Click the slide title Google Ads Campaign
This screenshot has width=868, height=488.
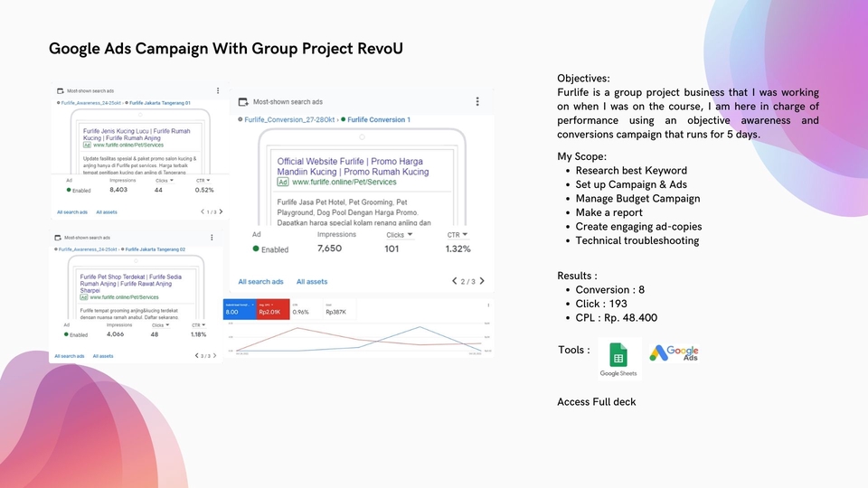[226, 49]
